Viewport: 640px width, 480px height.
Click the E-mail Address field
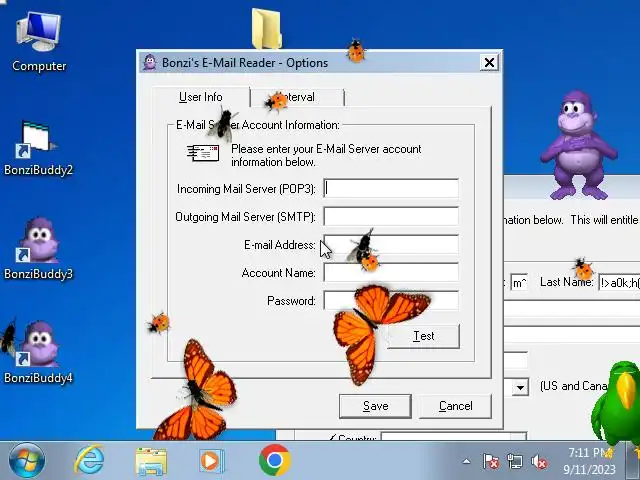(x=391, y=244)
